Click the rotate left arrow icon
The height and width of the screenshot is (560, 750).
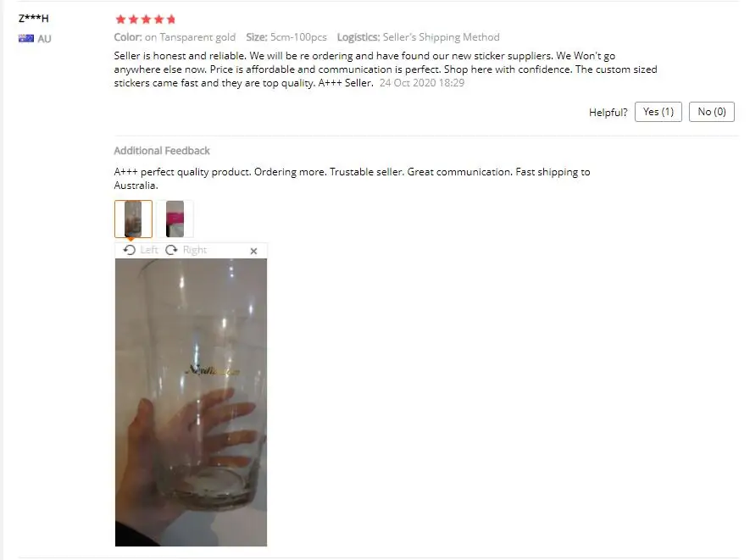pyautogui.click(x=129, y=250)
